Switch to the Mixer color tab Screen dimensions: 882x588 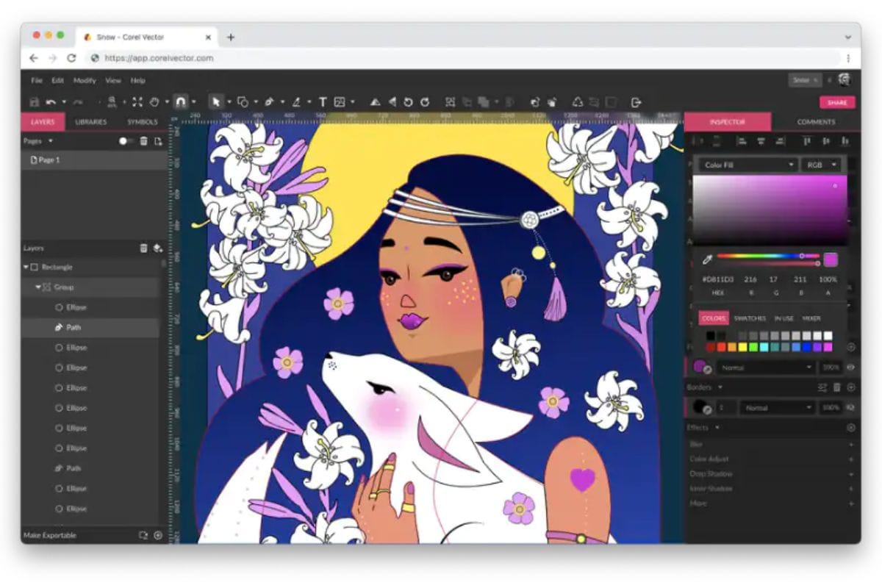pyautogui.click(x=811, y=318)
